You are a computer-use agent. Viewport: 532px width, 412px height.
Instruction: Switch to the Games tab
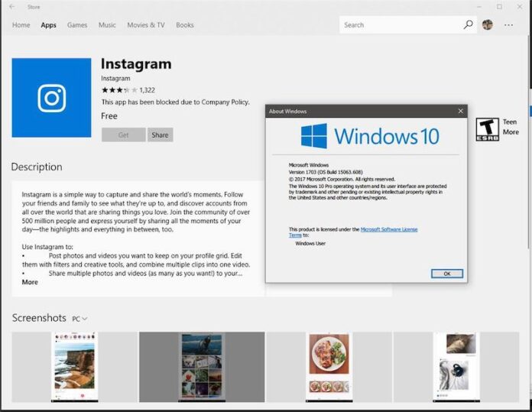[x=77, y=25]
